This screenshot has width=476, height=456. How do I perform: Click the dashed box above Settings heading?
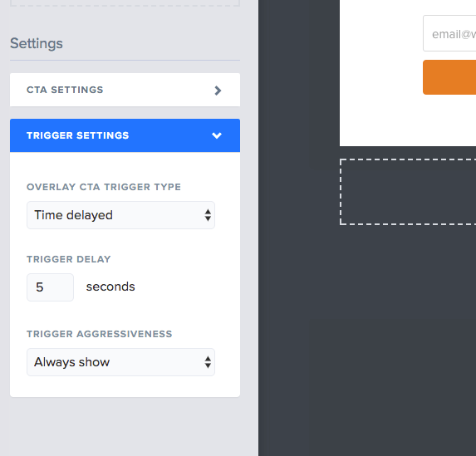(125, 3)
